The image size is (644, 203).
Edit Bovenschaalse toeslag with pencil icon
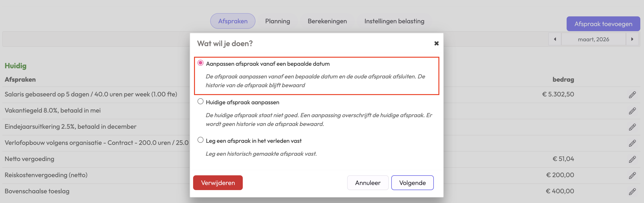[632, 191]
